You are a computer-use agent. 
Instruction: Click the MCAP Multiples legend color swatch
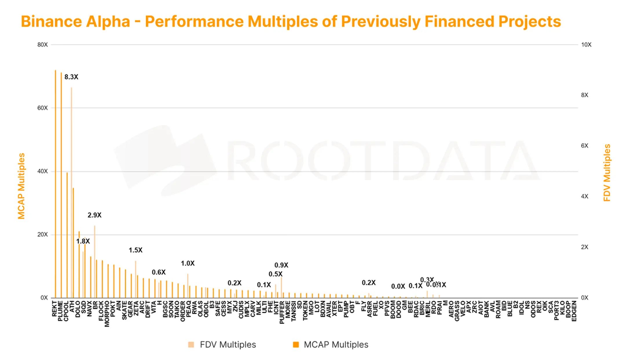(296, 345)
